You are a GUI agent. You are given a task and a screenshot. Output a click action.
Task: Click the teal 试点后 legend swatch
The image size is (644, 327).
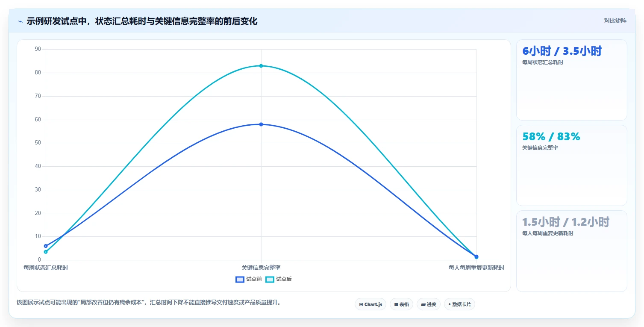tap(270, 280)
